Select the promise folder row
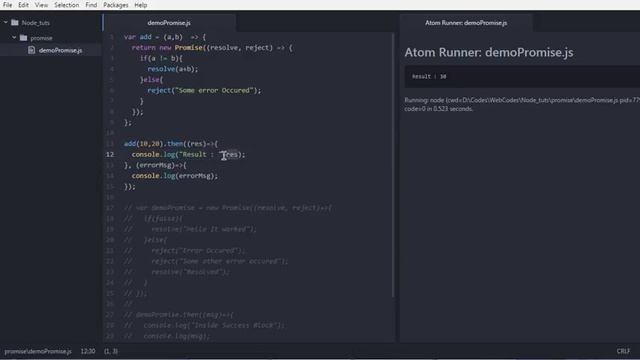 (51, 38)
